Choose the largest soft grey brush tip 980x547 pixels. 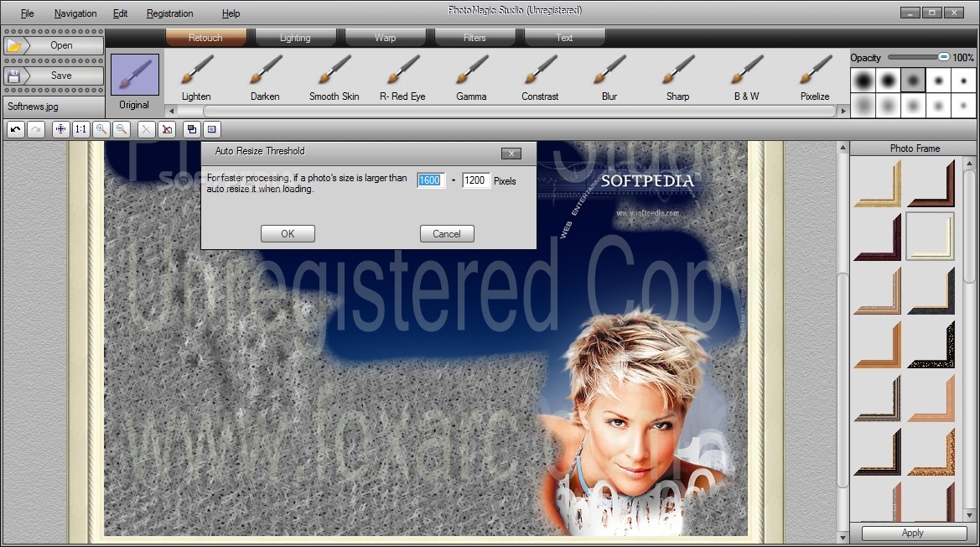[863, 106]
